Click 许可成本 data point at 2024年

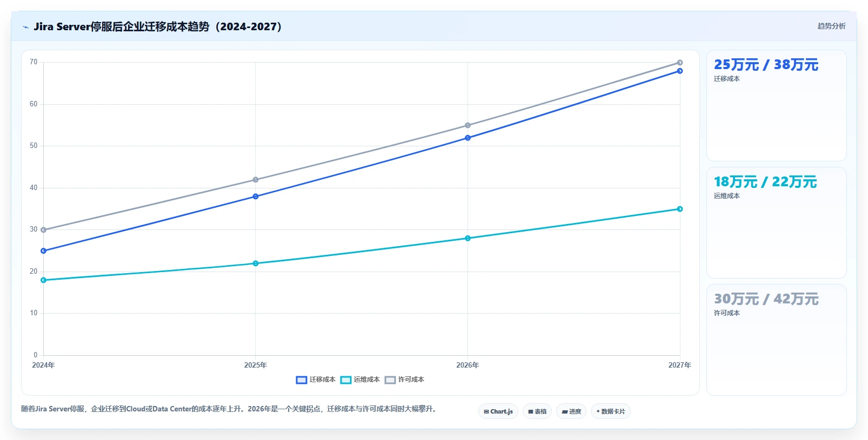[44, 230]
